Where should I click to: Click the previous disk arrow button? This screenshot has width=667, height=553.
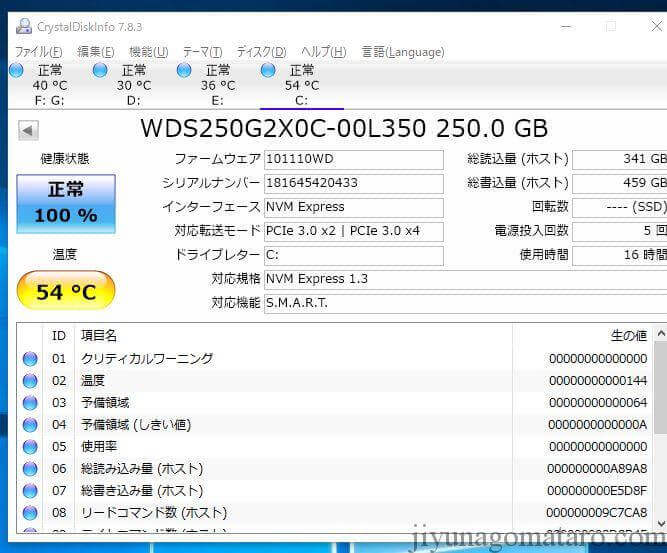pyautogui.click(x=28, y=130)
